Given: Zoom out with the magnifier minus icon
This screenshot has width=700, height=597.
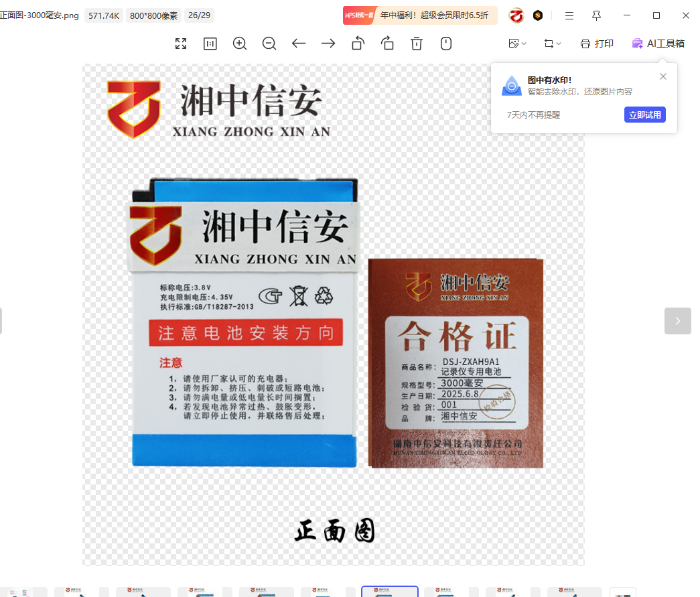Looking at the screenshot, I should point(269,44).
